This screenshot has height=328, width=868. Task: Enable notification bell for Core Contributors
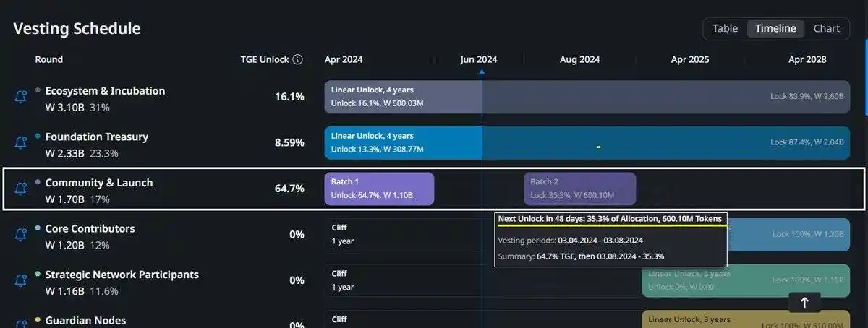(x=21, y=235)
